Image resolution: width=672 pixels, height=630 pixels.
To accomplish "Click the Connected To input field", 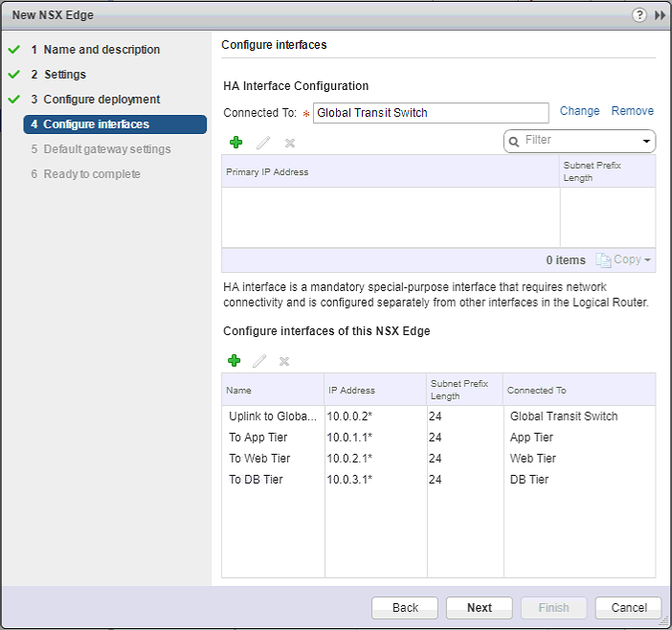I will tap(430, 113).
